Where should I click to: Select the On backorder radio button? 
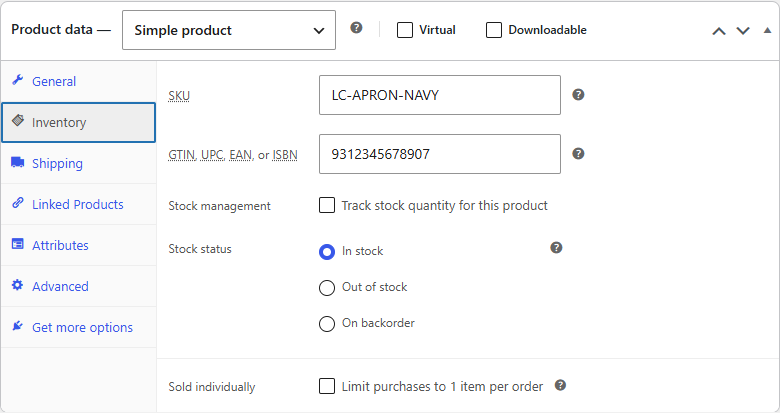click(327, 324)
